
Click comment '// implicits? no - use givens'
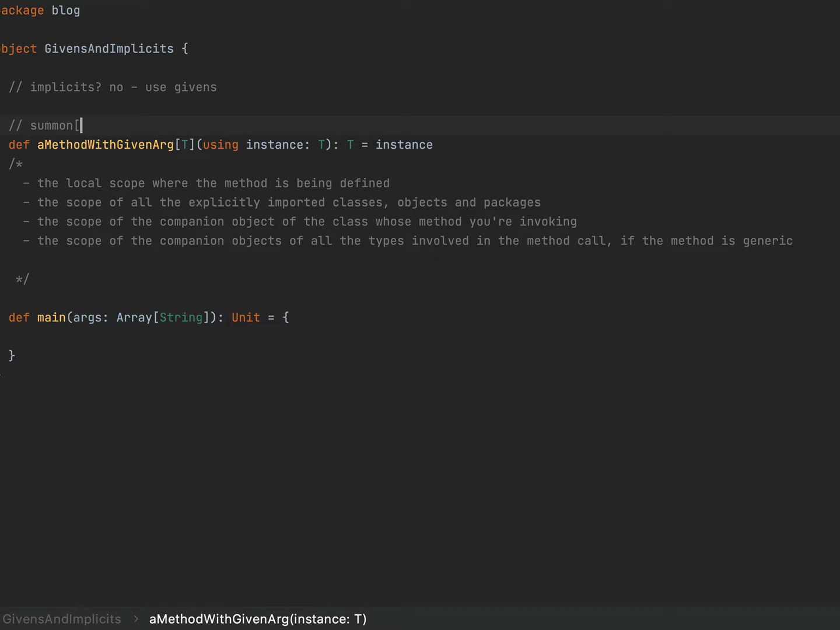coord(113,87)
